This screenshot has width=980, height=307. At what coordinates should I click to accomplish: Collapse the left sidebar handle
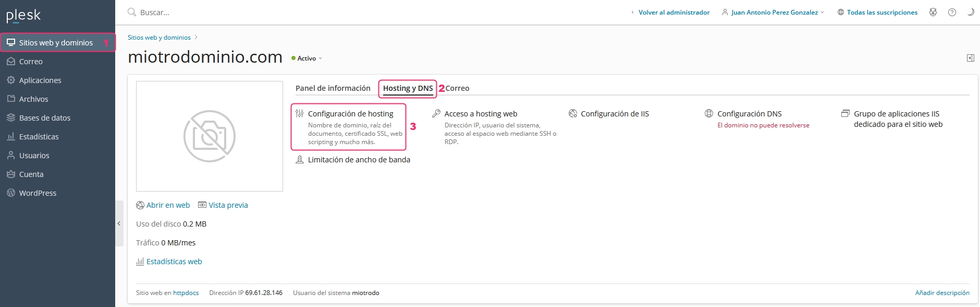119,223
